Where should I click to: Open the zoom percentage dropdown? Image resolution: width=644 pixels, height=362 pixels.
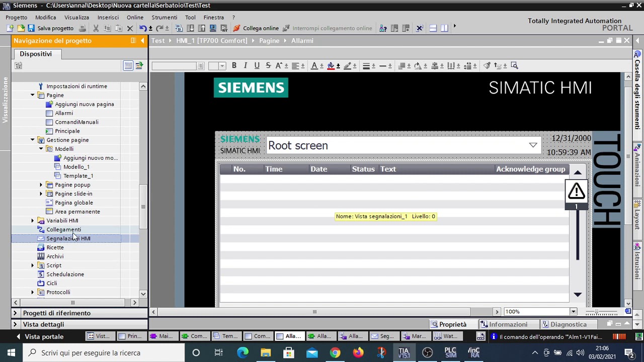[x=573, y=312]
